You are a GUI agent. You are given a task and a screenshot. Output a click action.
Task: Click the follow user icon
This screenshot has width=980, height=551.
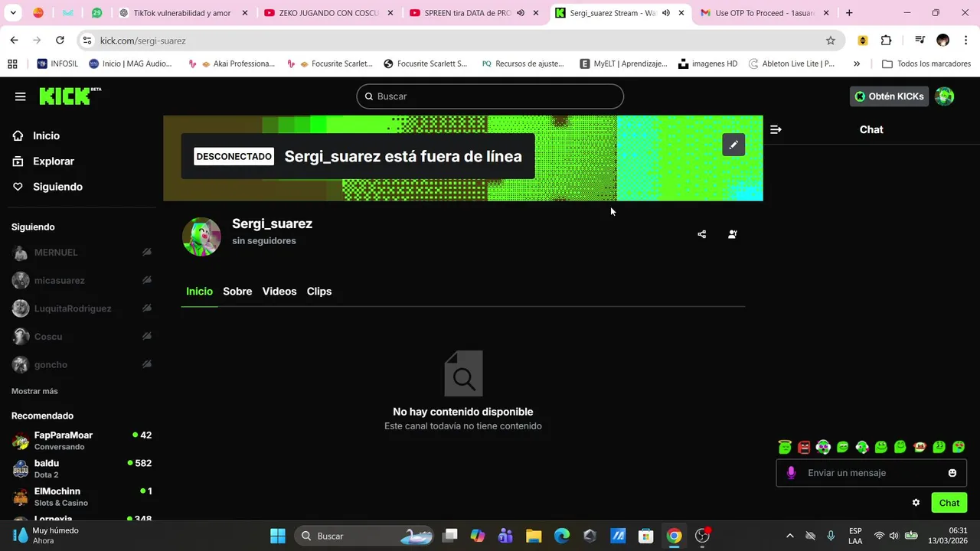click(733, 234)
